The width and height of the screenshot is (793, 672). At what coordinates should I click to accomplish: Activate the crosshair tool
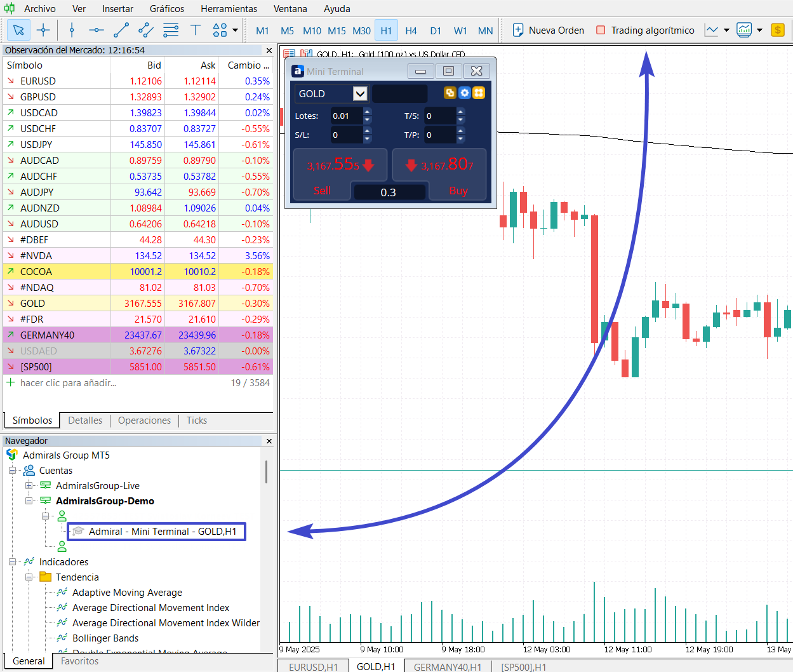[x=43, y=30]
